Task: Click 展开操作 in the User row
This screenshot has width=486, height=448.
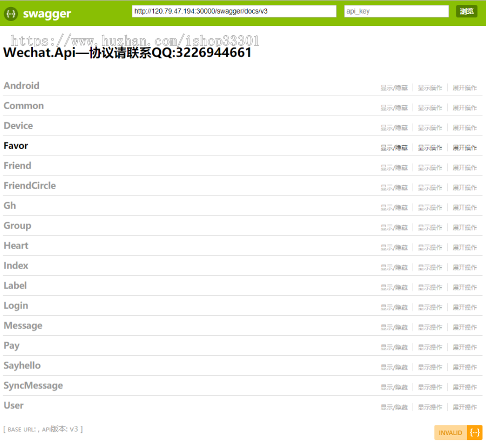Action: point(464,408)
